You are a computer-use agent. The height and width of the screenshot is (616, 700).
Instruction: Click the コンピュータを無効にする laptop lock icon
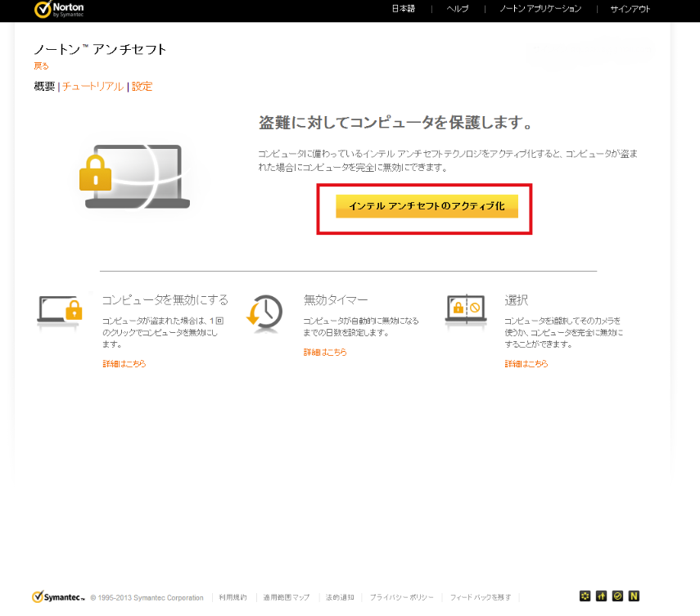tap(60, 310)
